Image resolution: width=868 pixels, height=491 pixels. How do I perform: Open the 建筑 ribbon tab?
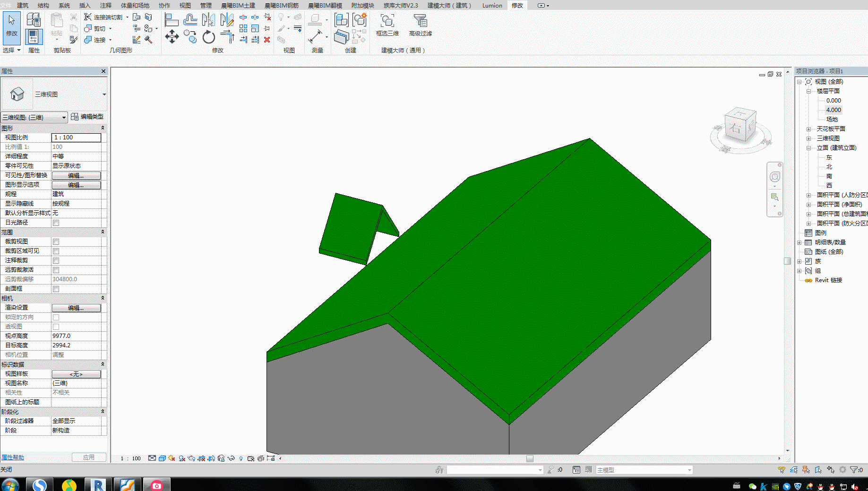pyautogui.click(x=22, y=5)
